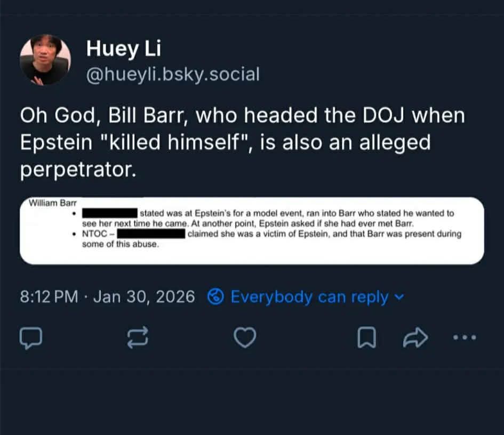Click the 8:12 PM timestamp
The height and width of the screenshot is (435, 504).
[49, 296]
